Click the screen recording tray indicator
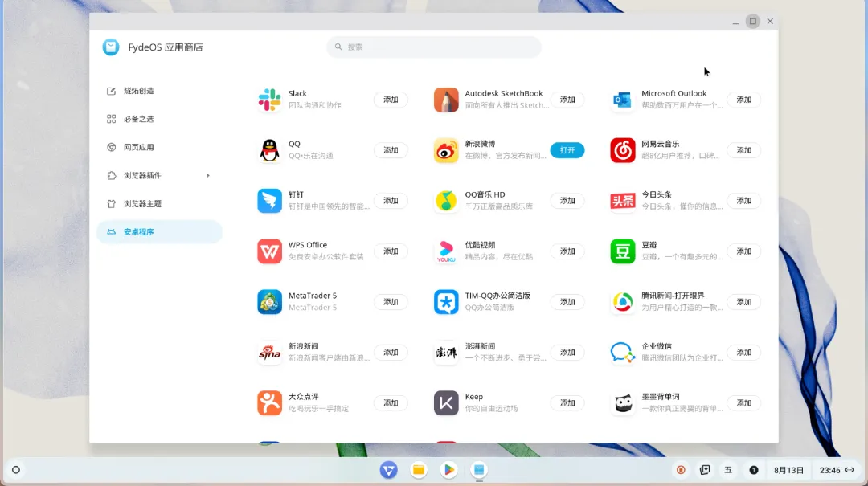Image resolution: width=868 pixels, height=486 pixels. click(681, 470)
